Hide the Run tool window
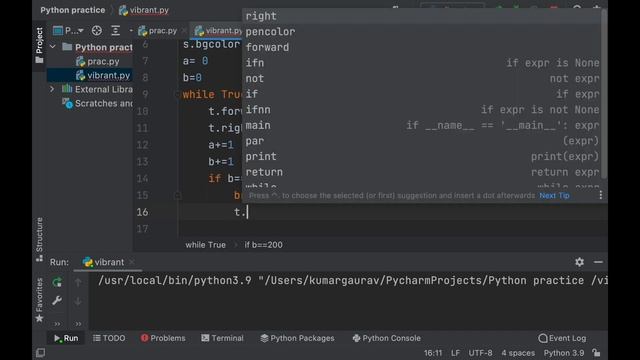 point(598,262)
